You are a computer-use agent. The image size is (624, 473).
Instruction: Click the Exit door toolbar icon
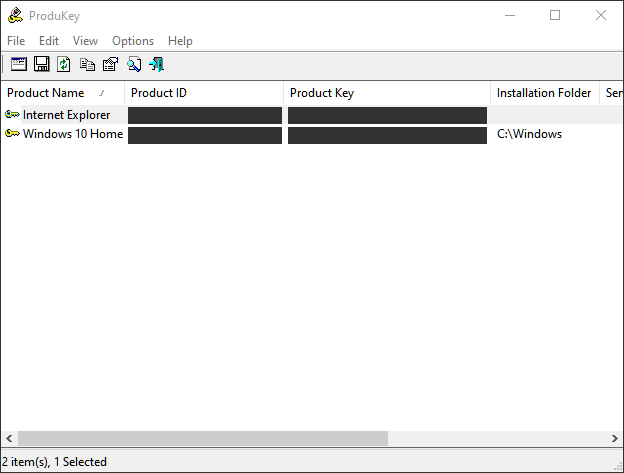point(156,64)
